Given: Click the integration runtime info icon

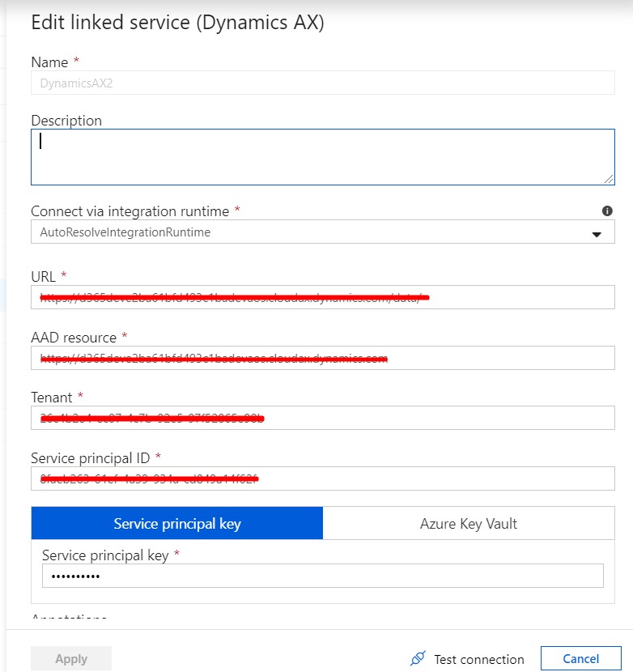Looking at the screenshot, I should pos(607,211).
